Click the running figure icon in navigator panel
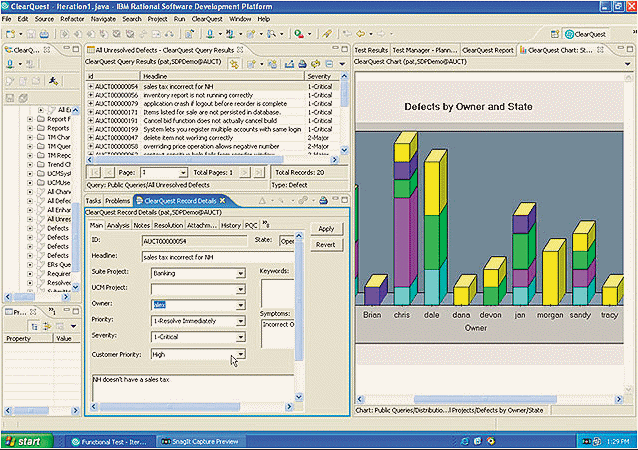The width and height of the screenshot is (638, 450). click(53, 81)
